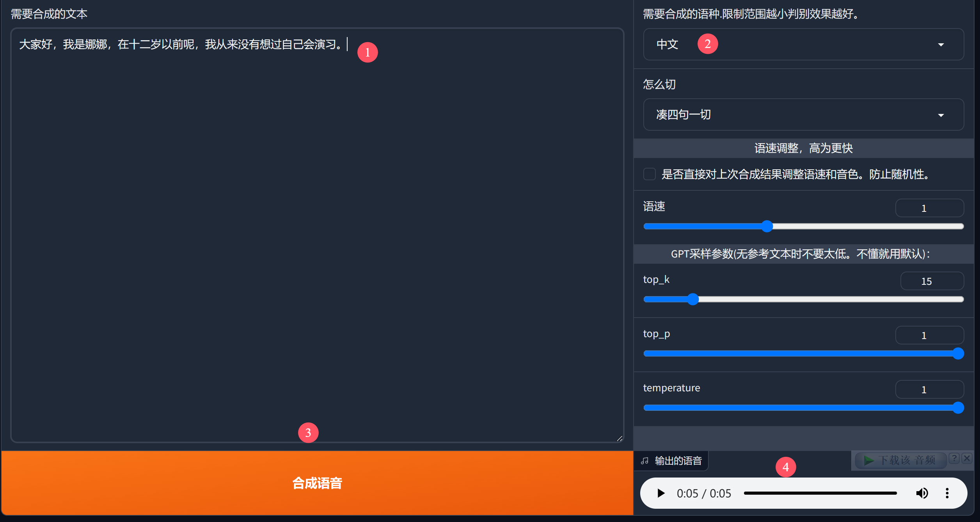Screen dimensions: 980x522
Task: Mute the audio player speaker icon
Action: click(923, 493)
